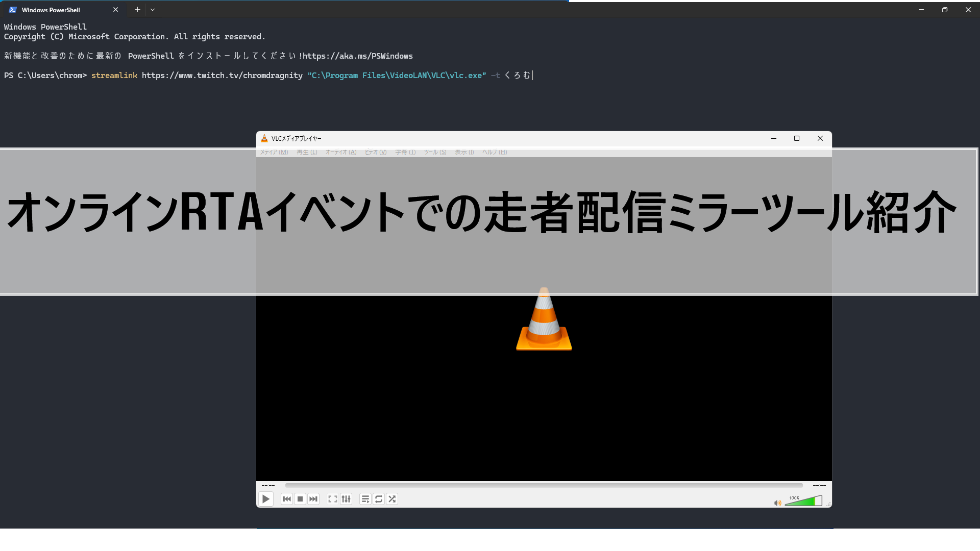Add a new PowerShell tab
This screenshot has height=551, width=980.
pos(137,10)
